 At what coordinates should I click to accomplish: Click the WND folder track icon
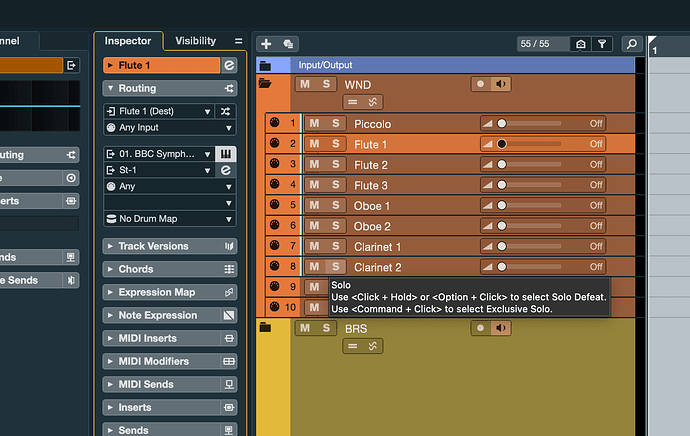265,85
